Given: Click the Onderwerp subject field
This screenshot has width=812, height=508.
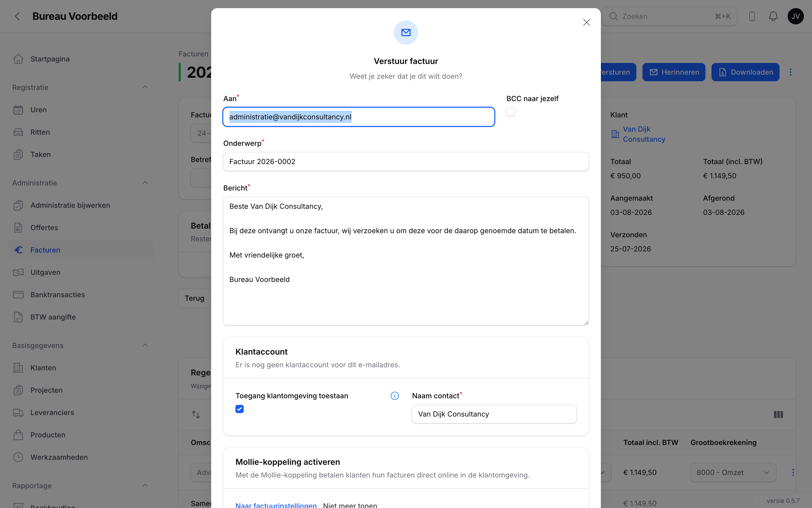Looking at the screenshot, I should pyautogui.click(x=406, y=162).
